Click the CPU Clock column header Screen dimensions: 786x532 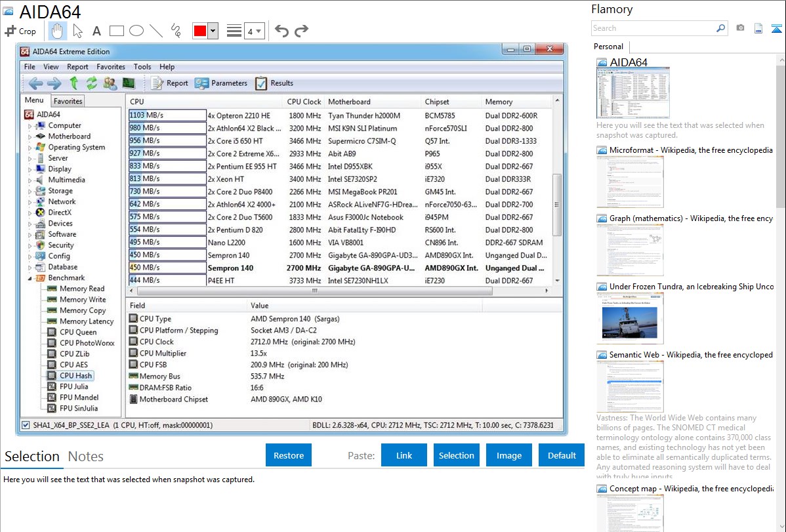[304, 102]
